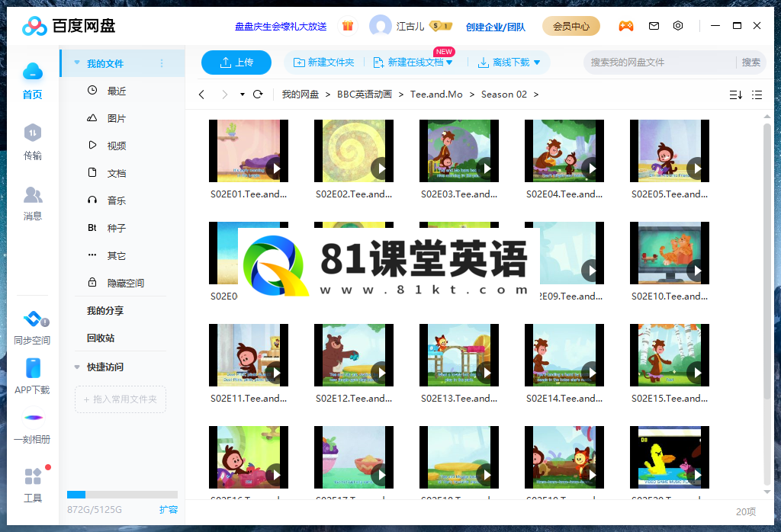The image size is (781, 532).
Task: Select the S02E01 video thumbnail
Action: pyautogui.click(x=249, y=151)
